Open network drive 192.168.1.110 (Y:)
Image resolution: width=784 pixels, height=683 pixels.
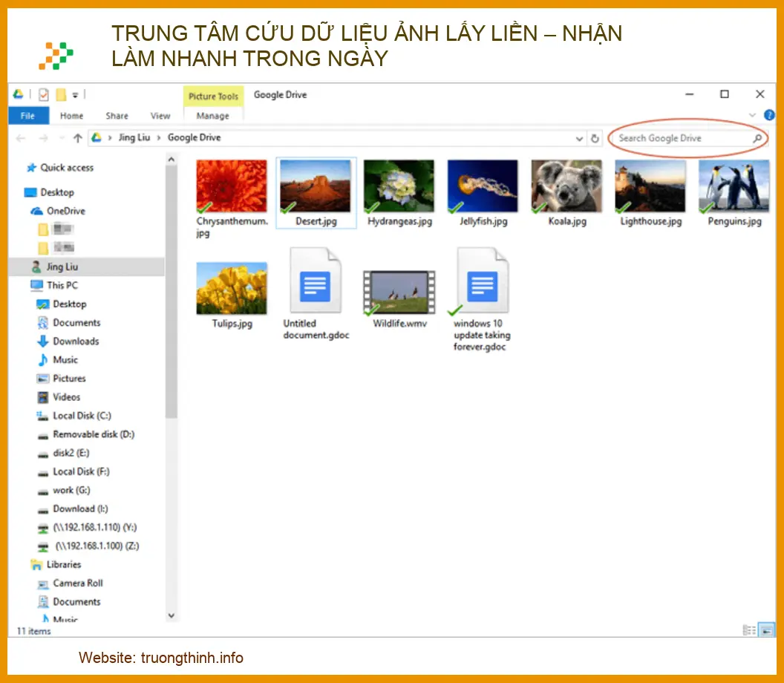click(87, 528)
